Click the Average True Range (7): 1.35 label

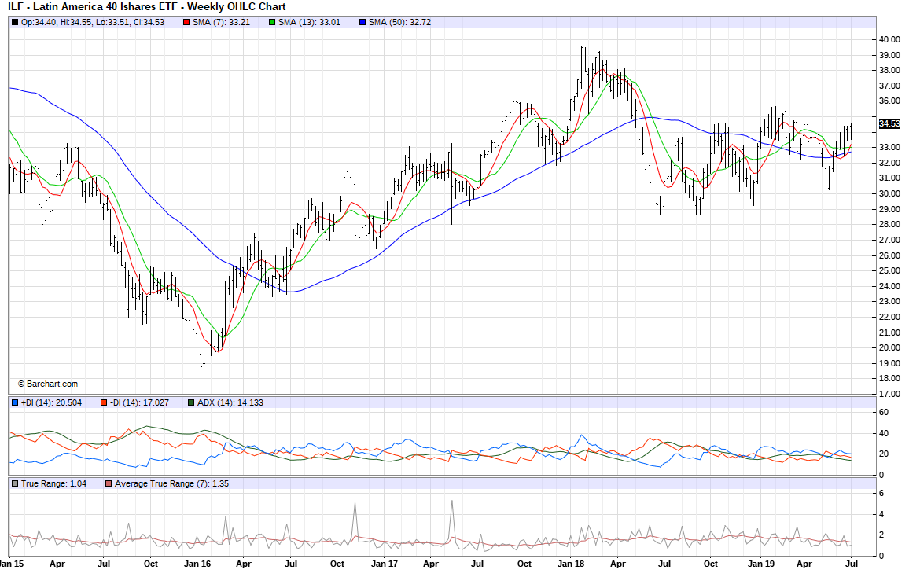[171, 483]
